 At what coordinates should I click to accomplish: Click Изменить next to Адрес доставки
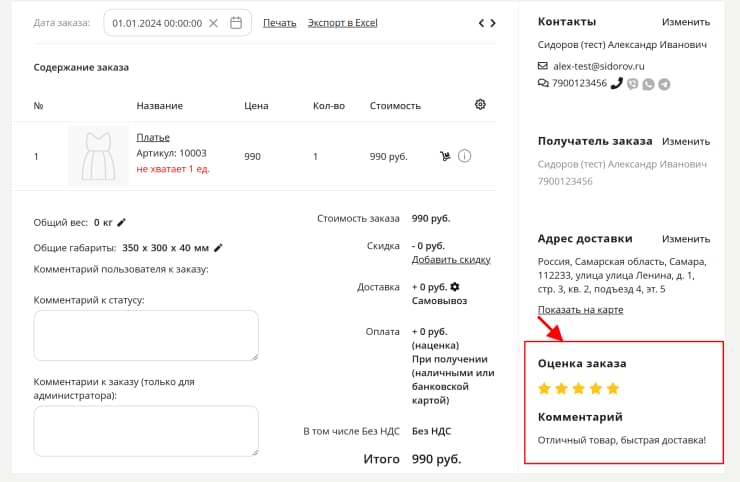click(686, 239)
